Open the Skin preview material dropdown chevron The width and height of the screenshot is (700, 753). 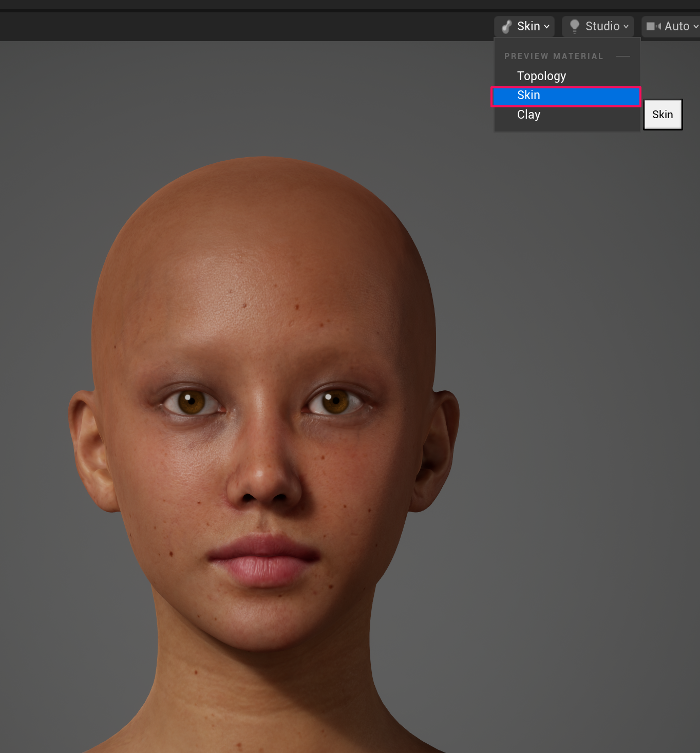[x=547, y=27]
